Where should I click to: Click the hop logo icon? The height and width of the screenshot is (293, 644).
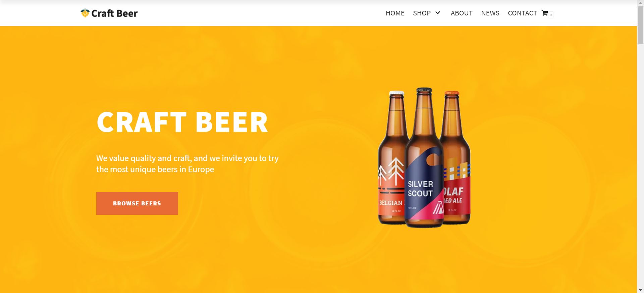click(85, 13)
